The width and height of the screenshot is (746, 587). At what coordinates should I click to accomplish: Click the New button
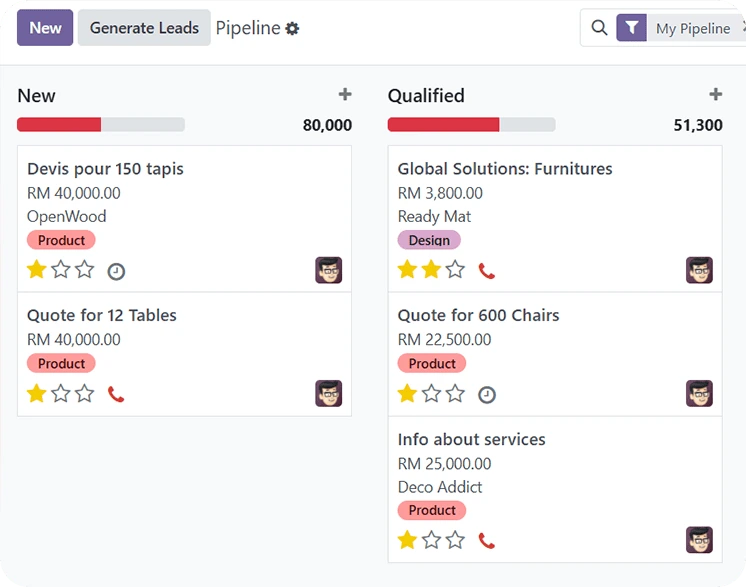45,28
